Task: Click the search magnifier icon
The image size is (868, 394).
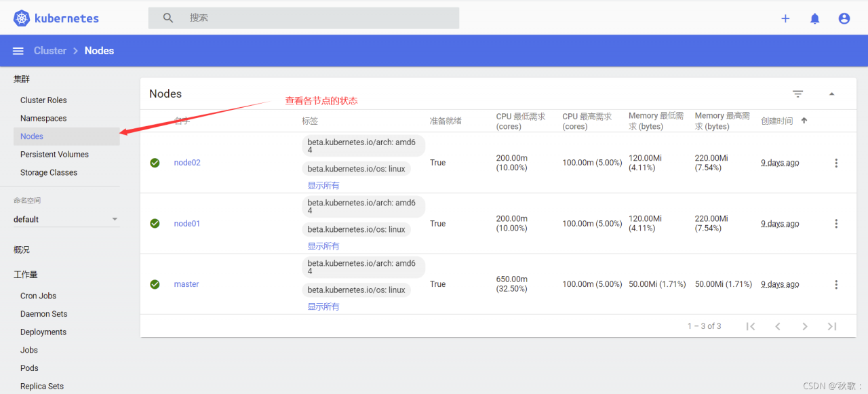Action: (x=168, y=18)
